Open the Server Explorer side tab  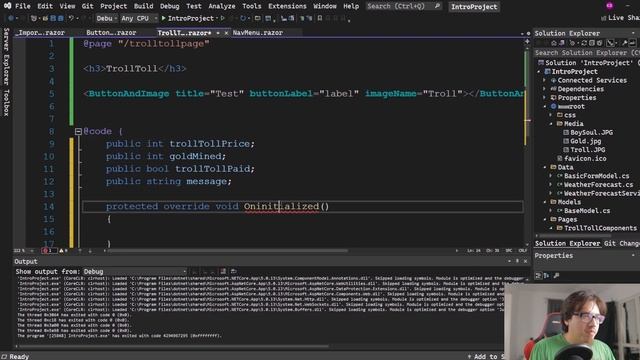click(6, 56)
